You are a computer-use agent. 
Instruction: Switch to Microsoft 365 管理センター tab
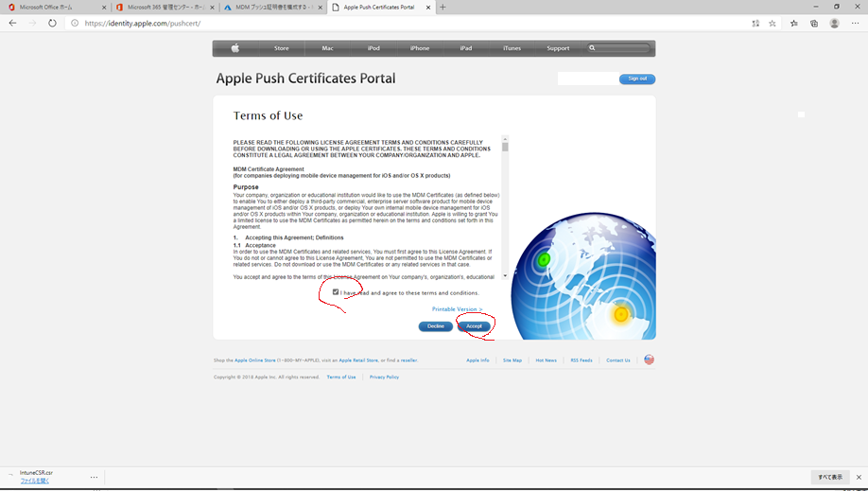click(164, 8)
